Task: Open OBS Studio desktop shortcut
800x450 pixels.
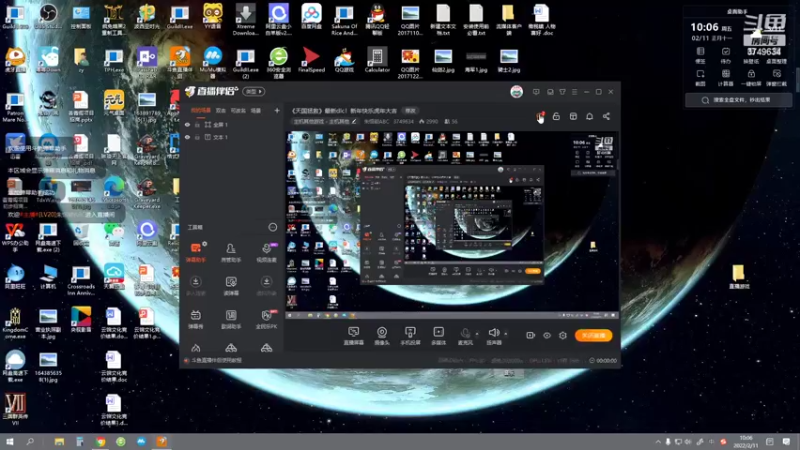Action: click(48, 18)
